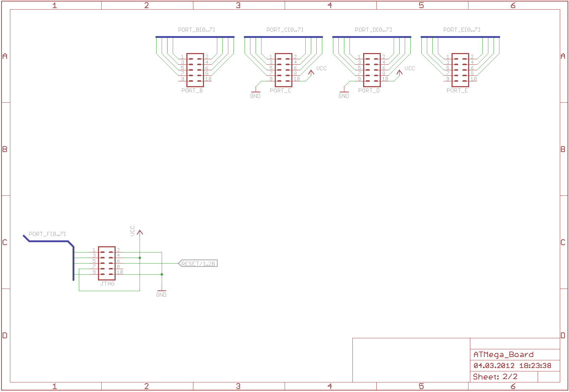Viewport: 569px width, 392px height.
Task: Select the PORT_E[0..7] bus label
Action: (x=461, y=30)
